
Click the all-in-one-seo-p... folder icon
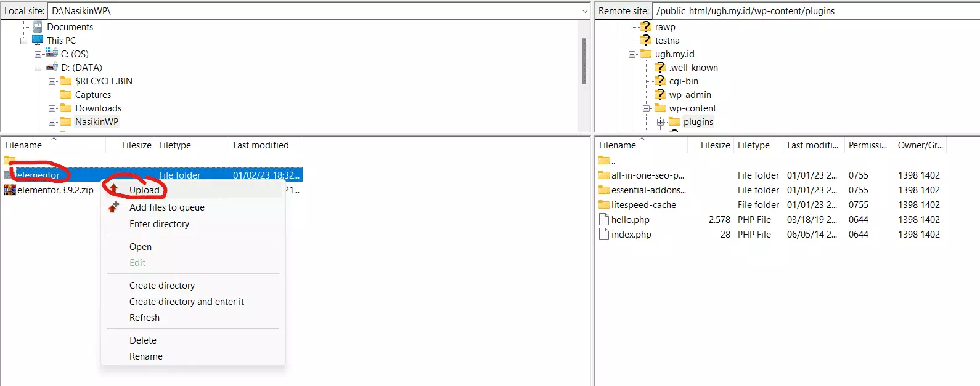point(604,175)
